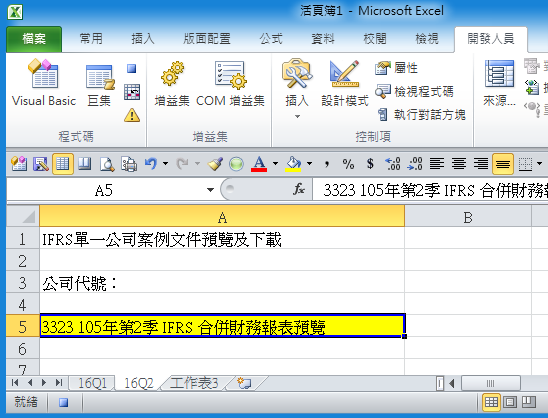
Task: Select cell with 公司代號：
Action: tap(222, 283)
